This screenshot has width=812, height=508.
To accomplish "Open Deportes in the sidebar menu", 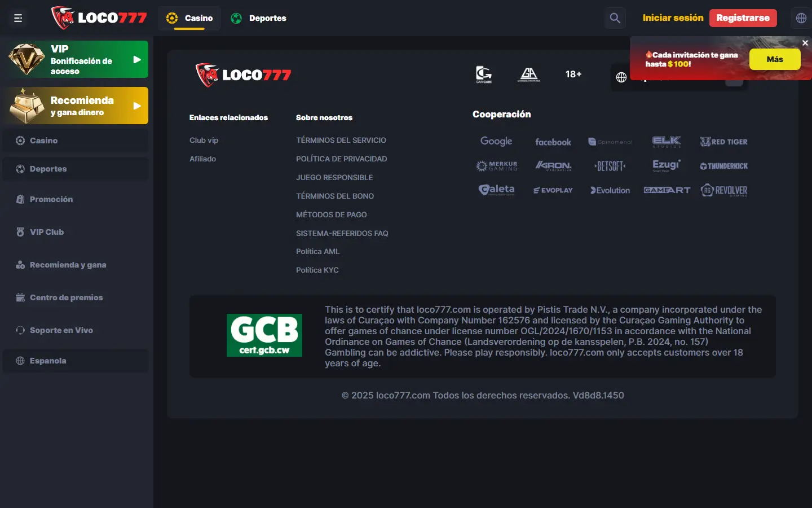I will pos(76,169).
